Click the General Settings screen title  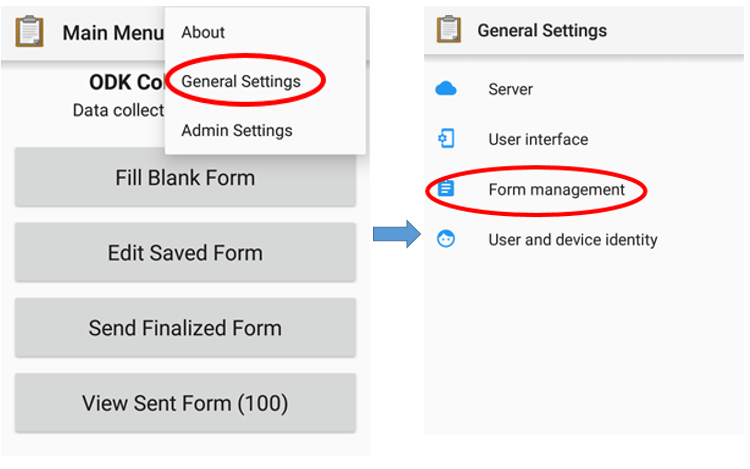coord(542,31)
